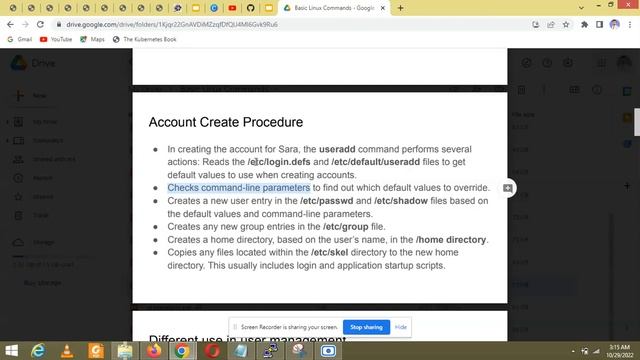Click the Drive offline ready status icon
640x360 pixels.
[527, 63]
